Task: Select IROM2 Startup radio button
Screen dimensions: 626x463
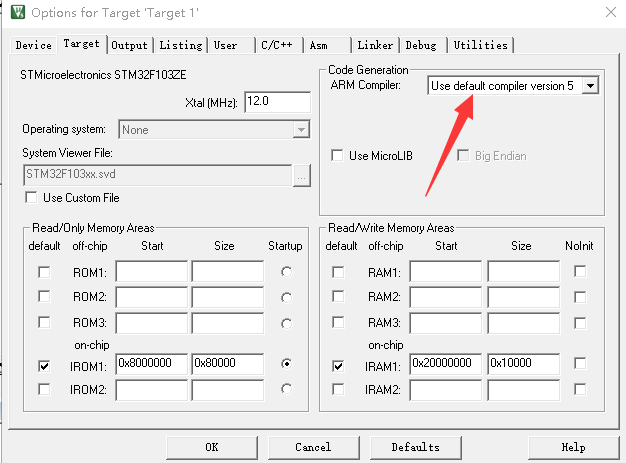Action: [286, 389]
